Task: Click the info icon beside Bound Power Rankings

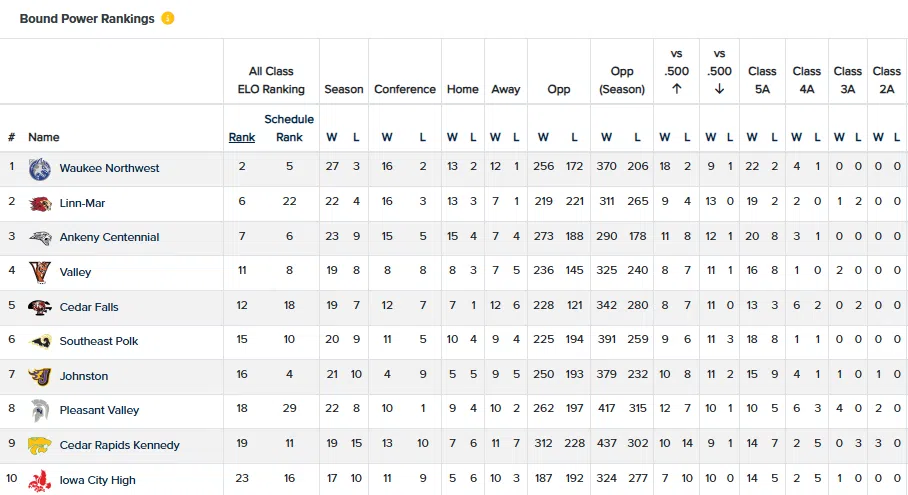Action: click(x=168, y=19)
